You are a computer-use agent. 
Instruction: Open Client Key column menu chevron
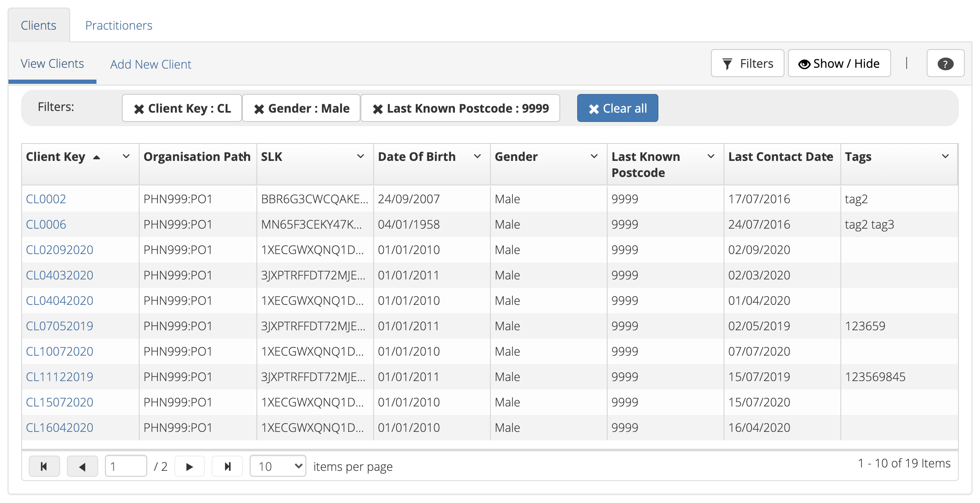click(126, 156)
